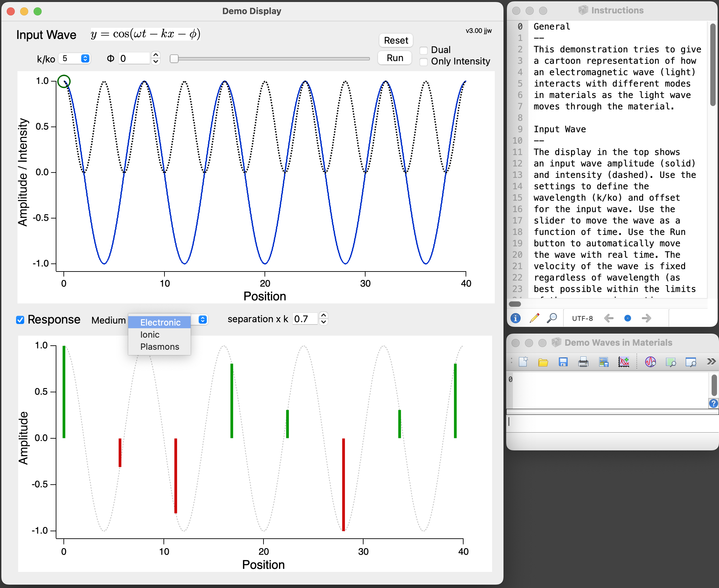
Task: Open the waveform inspector icon
Action: [650, 361]
